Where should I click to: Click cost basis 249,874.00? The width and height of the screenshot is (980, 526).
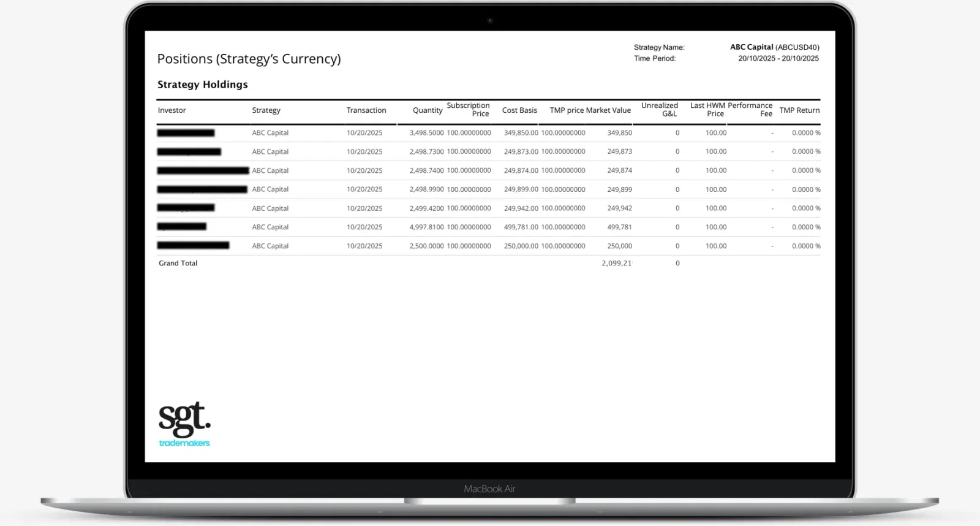point(521,170)
